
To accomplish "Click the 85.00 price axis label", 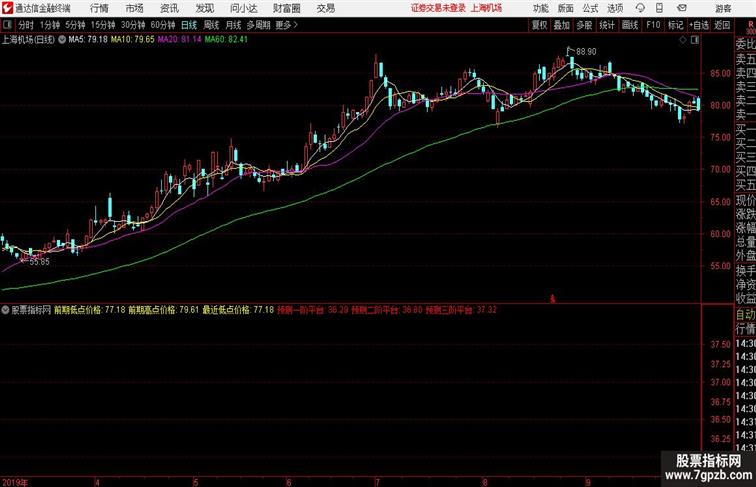I will (x=720, y=73).
